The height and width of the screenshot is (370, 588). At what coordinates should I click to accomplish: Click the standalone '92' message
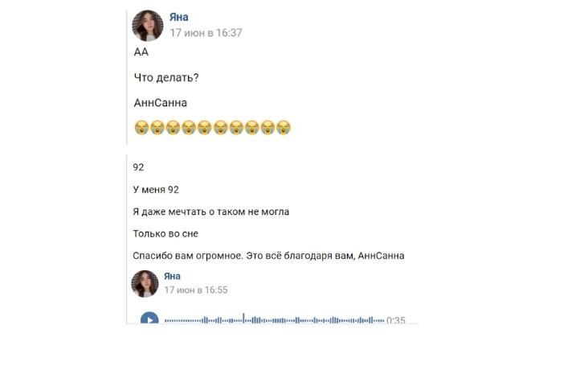(138, 167)
